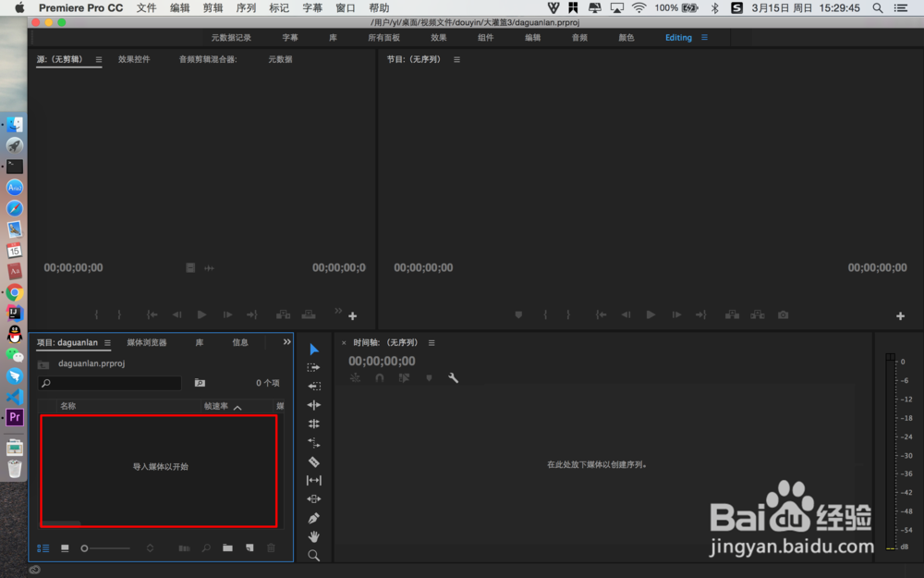Click find bin from query icon
The width and height of the screenshot is (924, 578).
click(200, 383)
